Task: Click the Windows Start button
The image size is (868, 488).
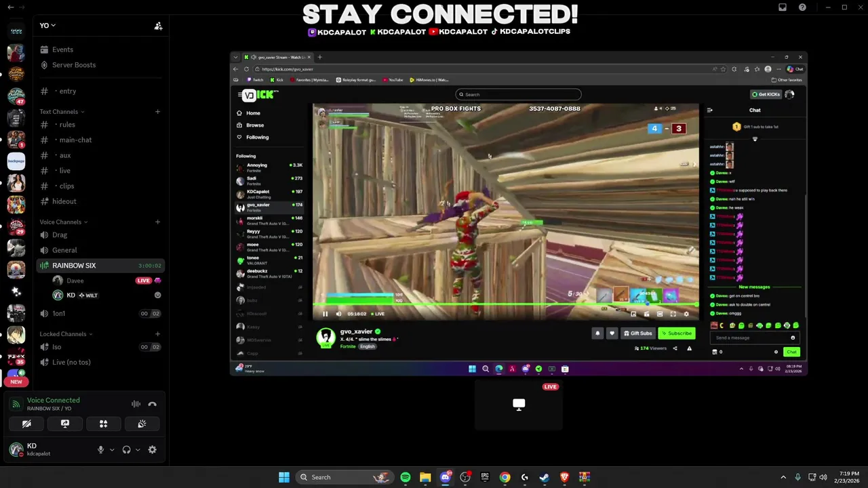Action: coord(284,477)
